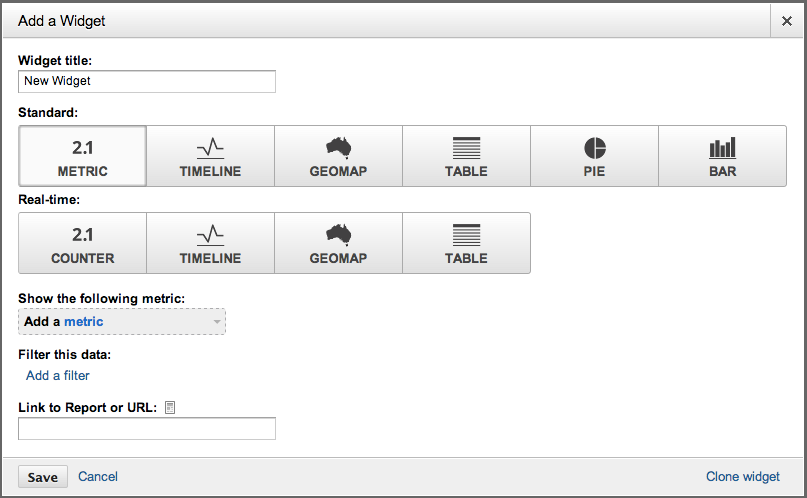Choose the Pie chart widget type
Viewport: 807px width, 498px height.
click(594, 156)
